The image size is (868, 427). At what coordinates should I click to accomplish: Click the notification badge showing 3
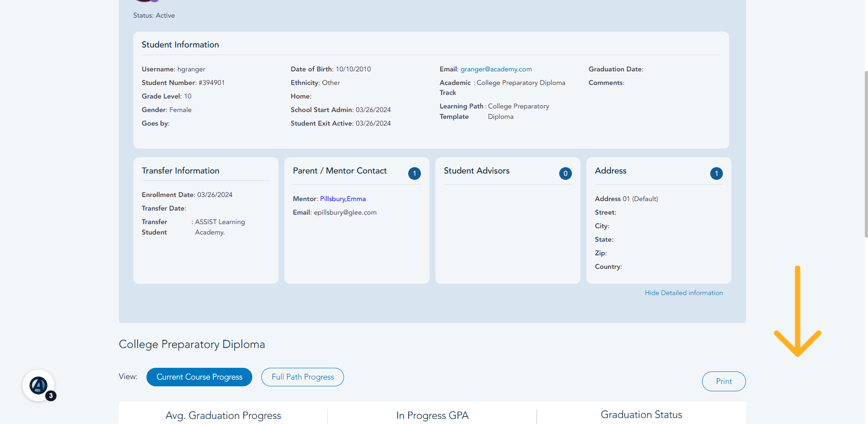[x=51, y=396]
